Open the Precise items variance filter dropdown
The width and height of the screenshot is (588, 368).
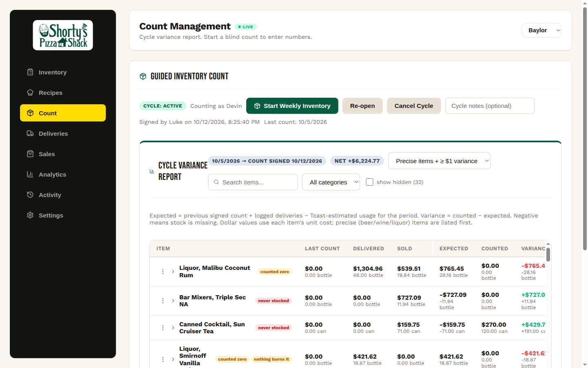point(439,161)
